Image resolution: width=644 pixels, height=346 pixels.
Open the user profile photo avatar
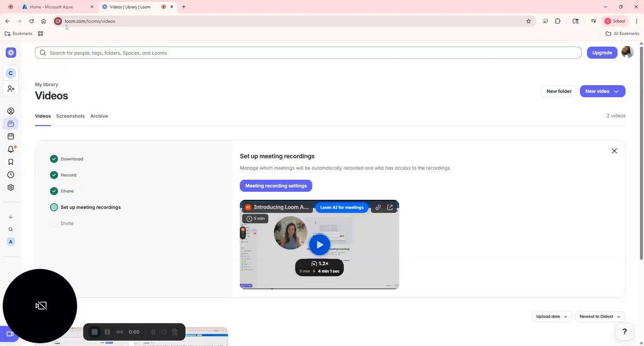(627, 52)
